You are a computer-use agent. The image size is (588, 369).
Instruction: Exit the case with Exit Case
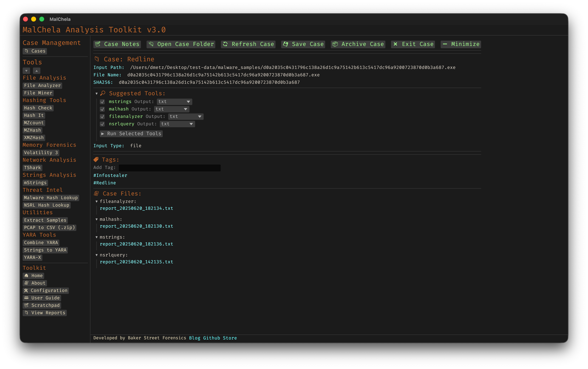(413, 44)
